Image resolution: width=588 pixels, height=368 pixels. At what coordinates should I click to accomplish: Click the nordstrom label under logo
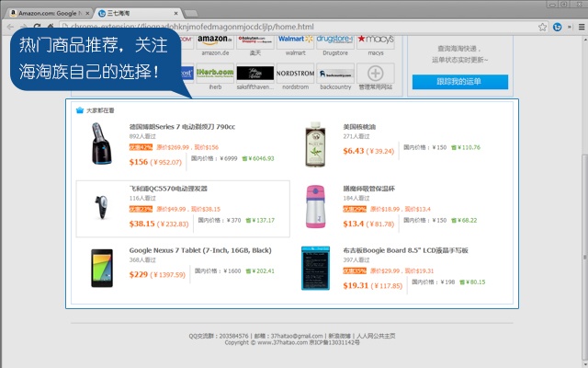tap(295, 86)
